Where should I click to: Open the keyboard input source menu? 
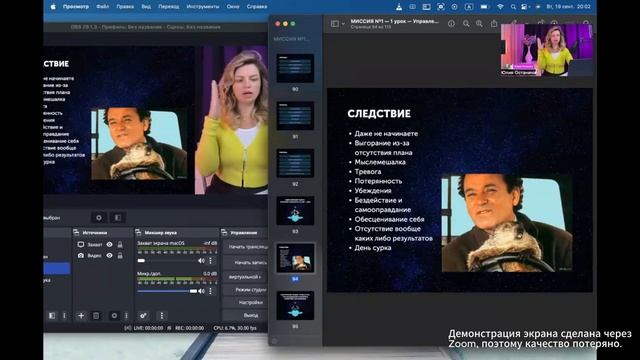pos(469,7)
